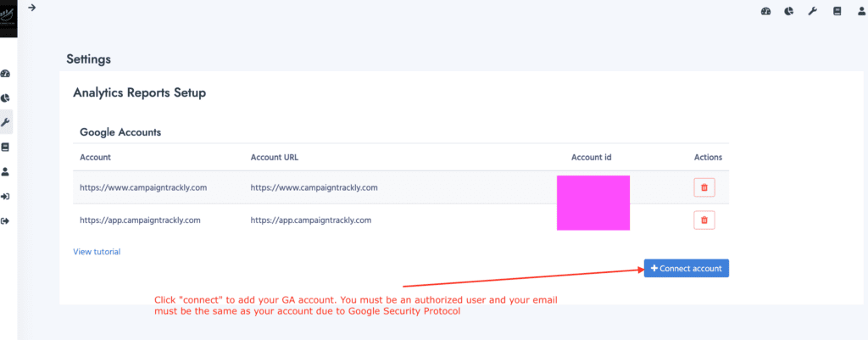Open dashboard gauge icon in top bar

coord(766,11)
